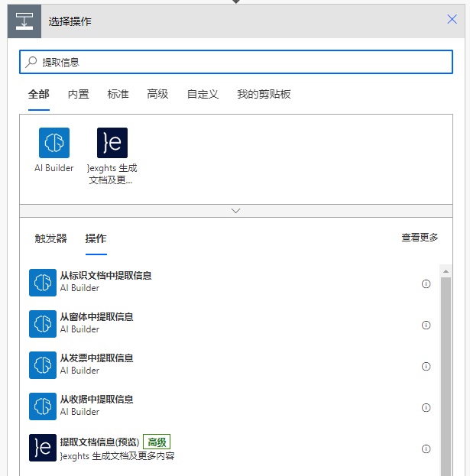
Task: Click the AI Builder connector icon
Action: click(54, 143)
